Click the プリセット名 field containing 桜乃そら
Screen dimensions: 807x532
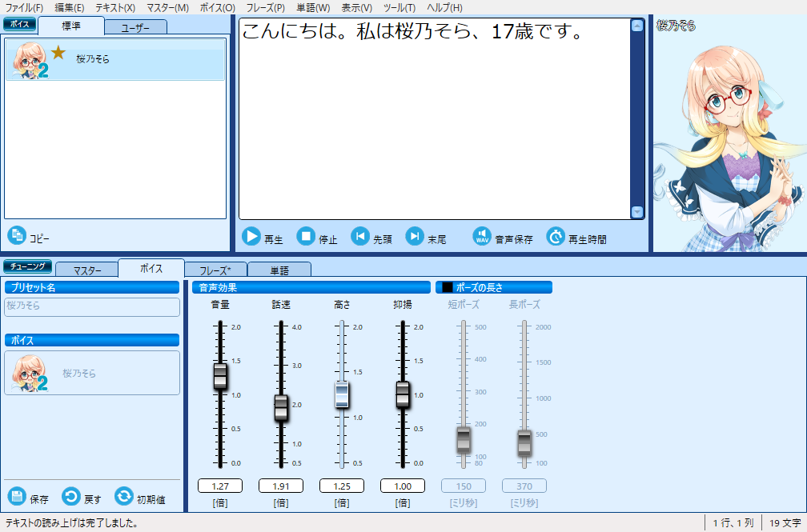click(92, 306)
